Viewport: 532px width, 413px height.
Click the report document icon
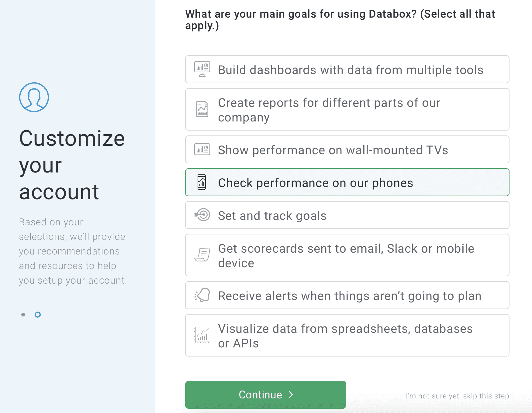(x=202, y=109)
